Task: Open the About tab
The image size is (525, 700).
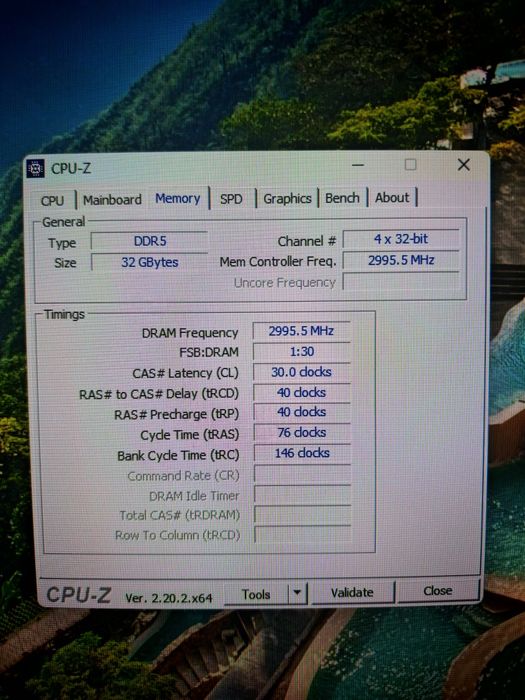Action: pos(392,197)
